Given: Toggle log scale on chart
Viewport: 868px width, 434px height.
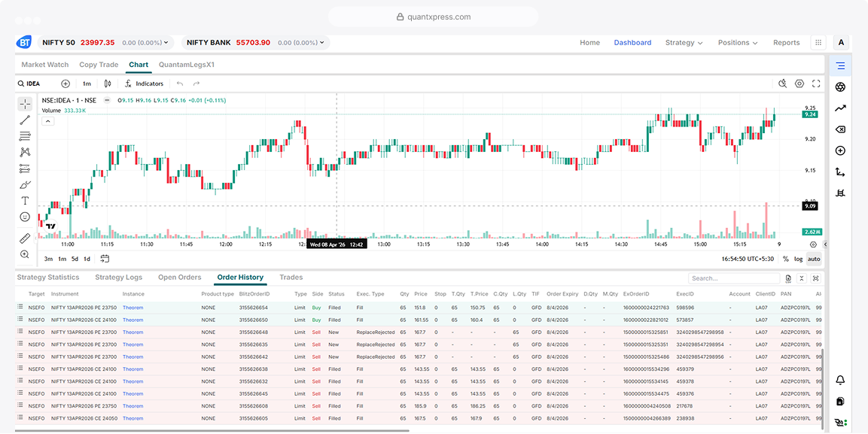Looking at the screenshot, I should click(x=798, y=259).
